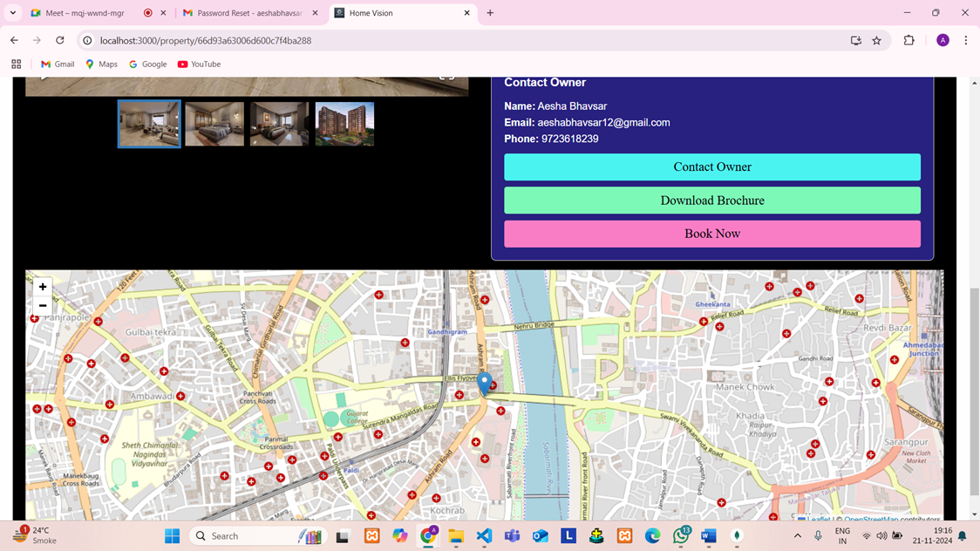Viewport: 980px width, 551px height.
Task: Click the Download Brochure button
Action: (x=712, y=200)
